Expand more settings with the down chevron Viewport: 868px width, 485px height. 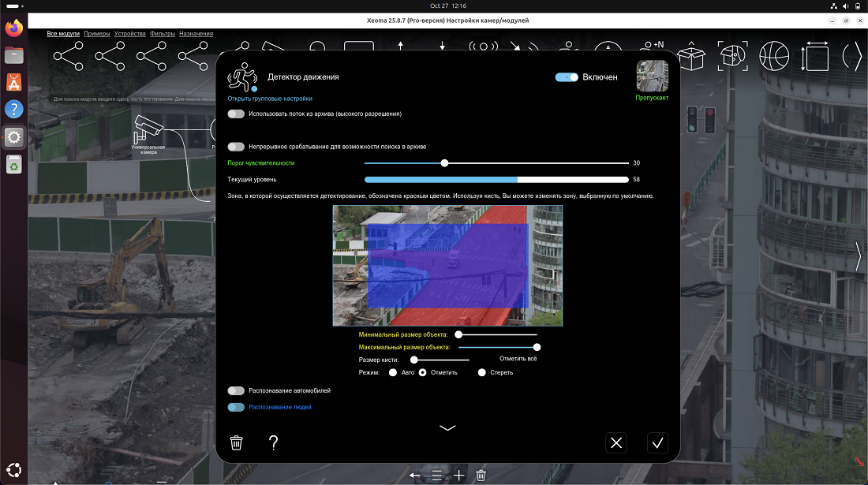[447, 427]
